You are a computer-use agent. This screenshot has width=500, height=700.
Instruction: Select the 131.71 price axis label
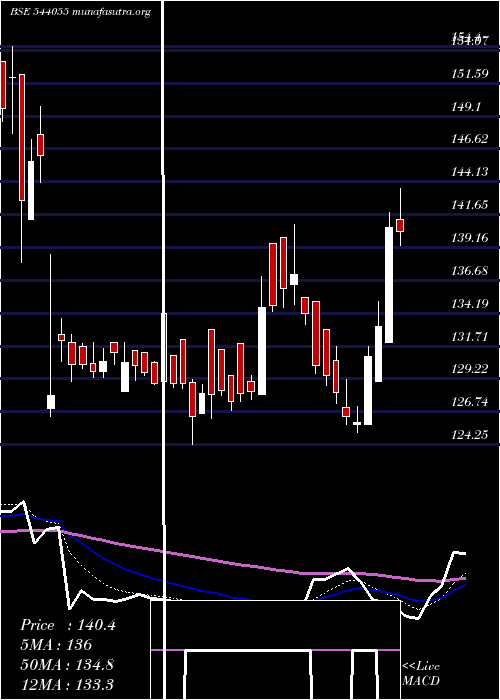(470, 336)
